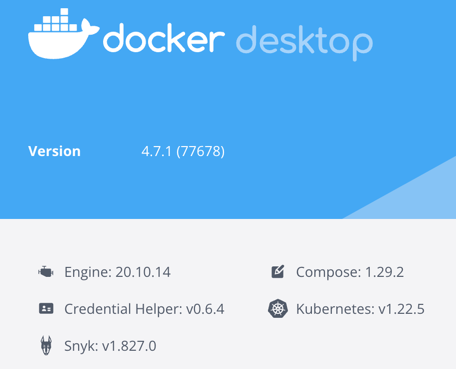The width and height of the screenshot is (456, 369).
Task: Click the Version label
Action: pos(54,151)
